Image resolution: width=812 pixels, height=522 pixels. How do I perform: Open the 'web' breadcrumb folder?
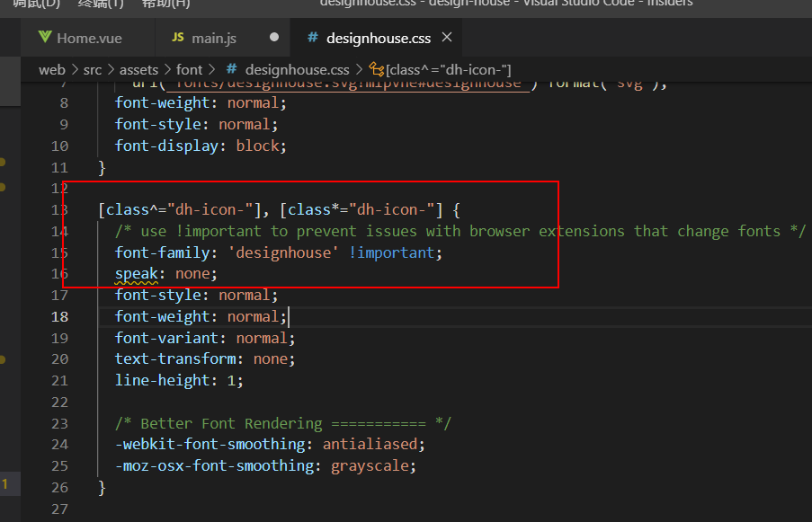(51, 69)
